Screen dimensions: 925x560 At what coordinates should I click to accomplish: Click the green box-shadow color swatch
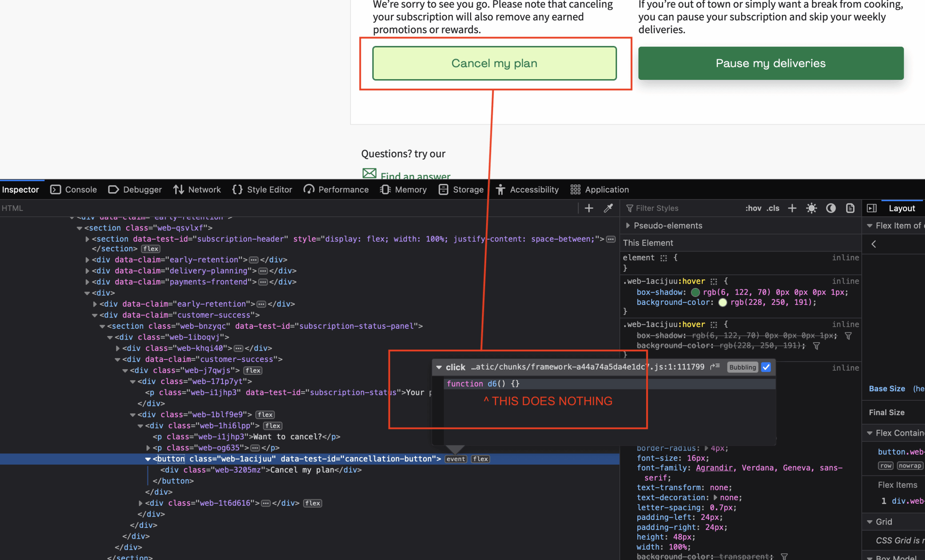point(695,292)
